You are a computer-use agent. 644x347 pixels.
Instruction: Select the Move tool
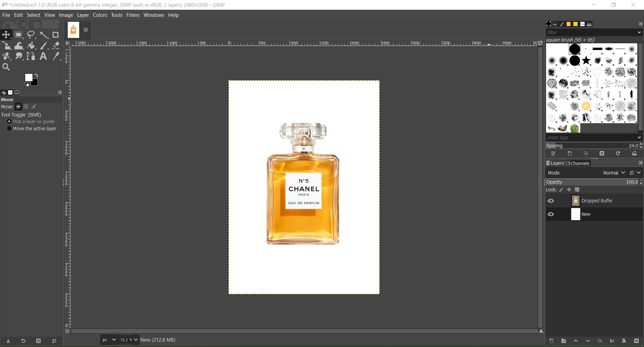(x=6, y=35)
